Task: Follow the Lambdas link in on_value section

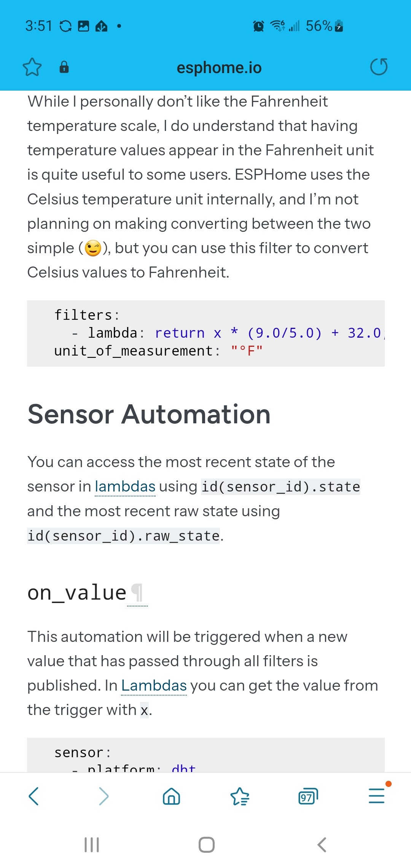Action: pos(153,685)
